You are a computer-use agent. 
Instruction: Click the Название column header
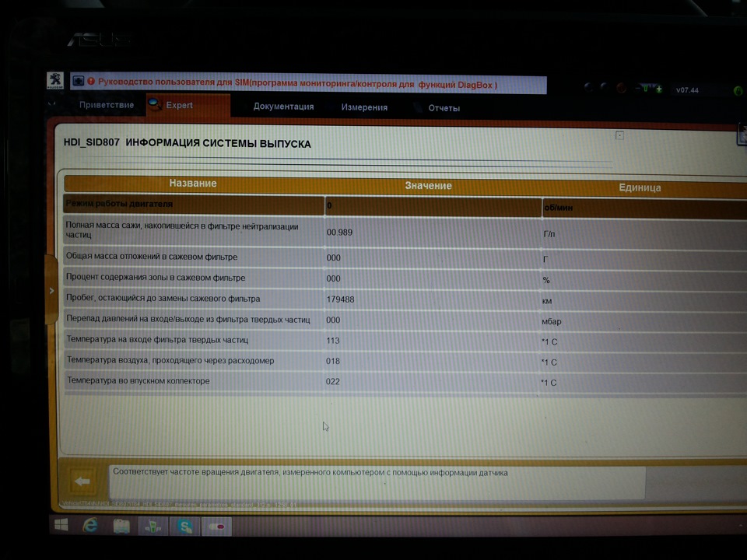click(193, 184)
